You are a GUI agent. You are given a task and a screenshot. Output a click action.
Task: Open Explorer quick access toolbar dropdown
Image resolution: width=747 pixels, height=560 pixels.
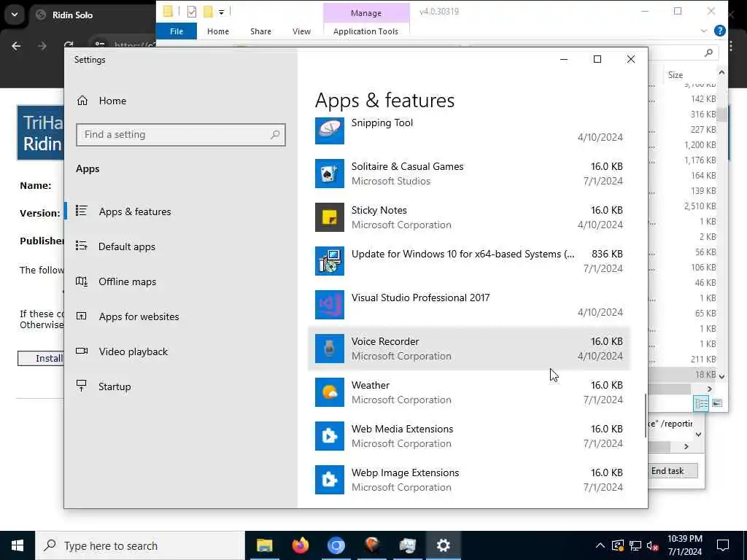coord(222,12)
